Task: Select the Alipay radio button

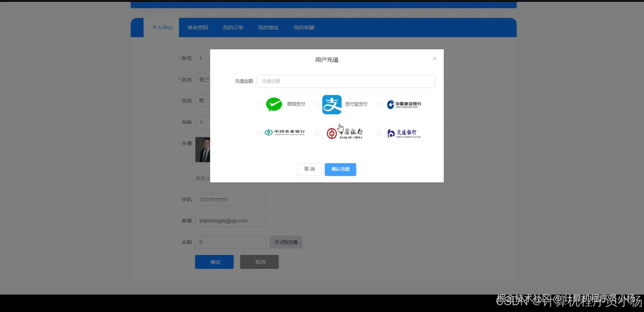Action: (317, 104)
